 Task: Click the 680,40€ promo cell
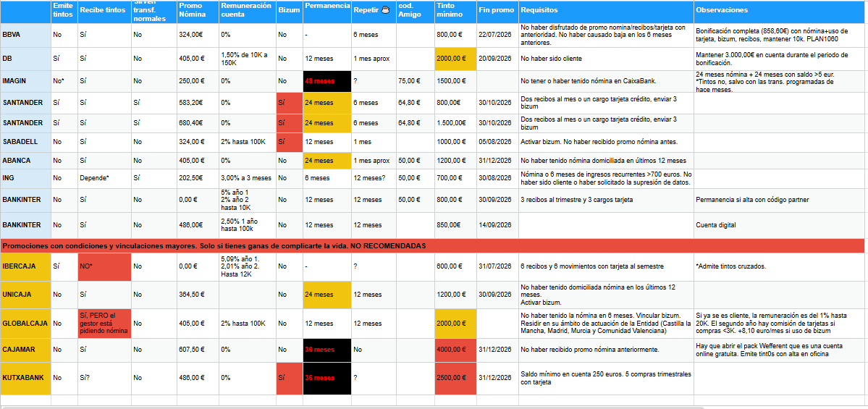pyautogui.click(x=198, y=123)
